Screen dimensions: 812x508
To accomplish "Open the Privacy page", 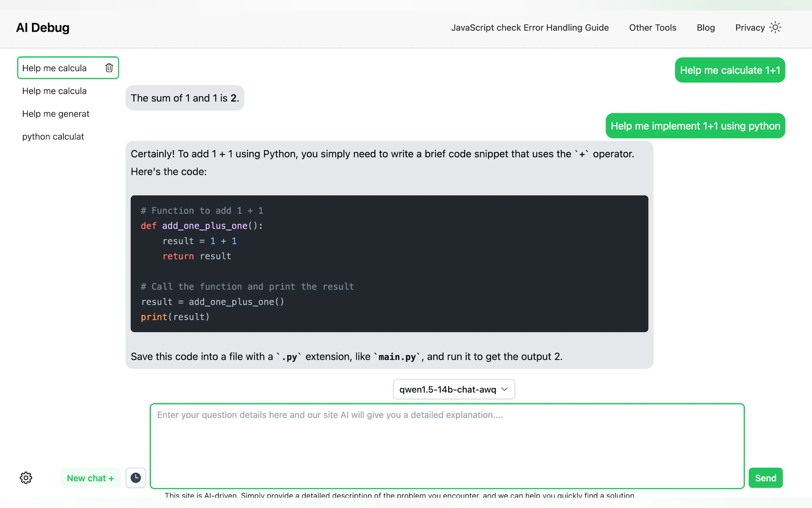I will pos(750,28).
